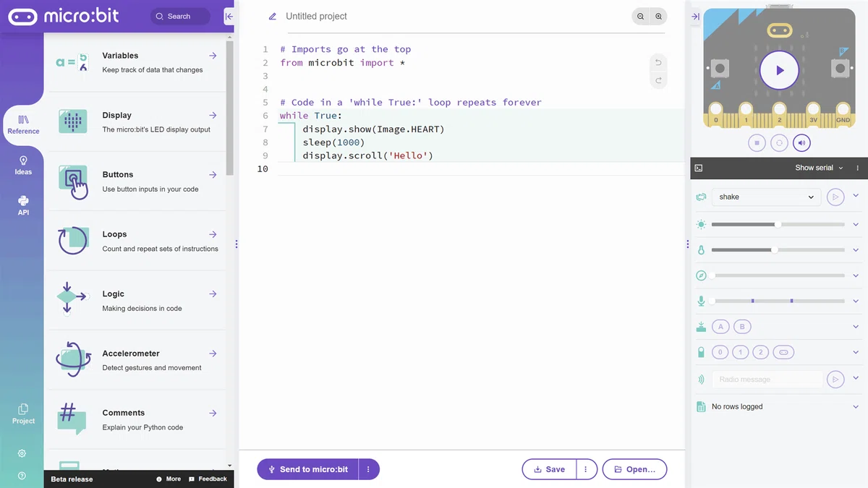Zoom out the code editor
868x488 pixels.
[x=640, y=16]
